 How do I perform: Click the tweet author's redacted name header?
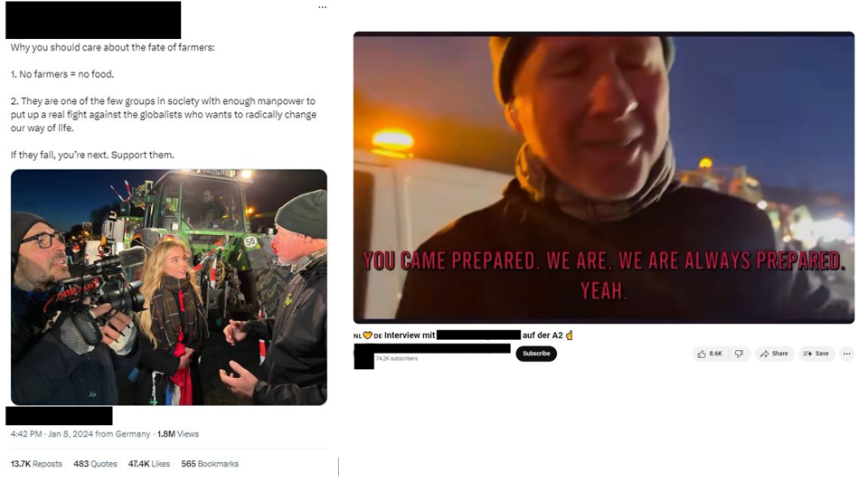pos(93,20)
